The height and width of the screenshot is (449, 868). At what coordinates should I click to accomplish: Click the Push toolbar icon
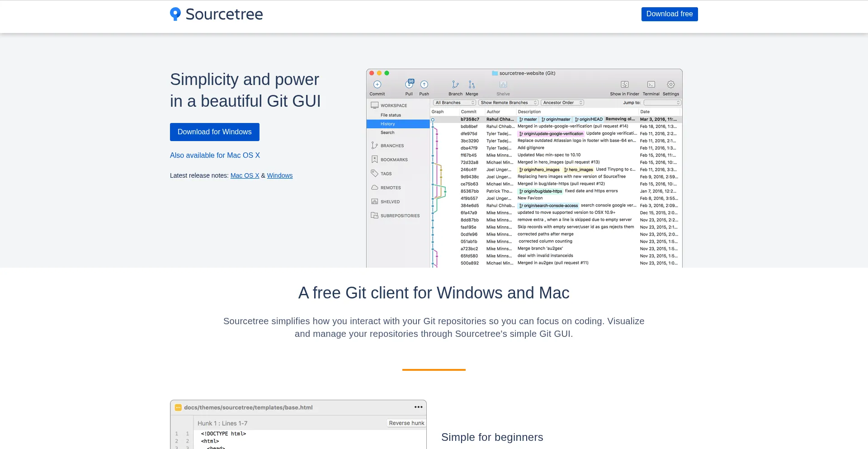424,85
